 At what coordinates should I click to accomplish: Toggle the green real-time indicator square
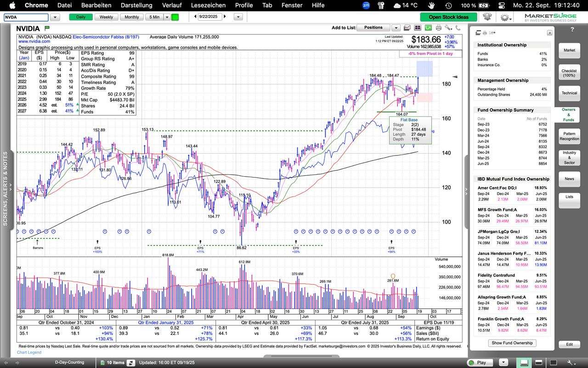pos(175,17)
